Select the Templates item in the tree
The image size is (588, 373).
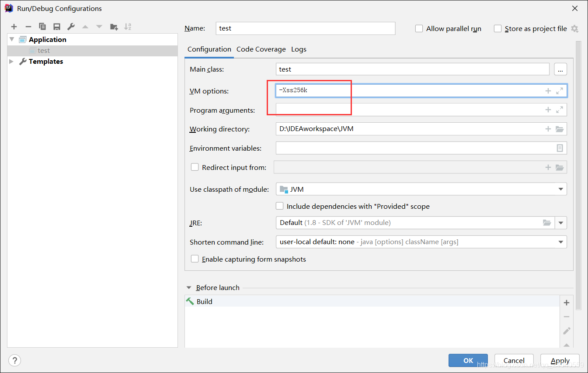pyautogui.click(x=46, y=62)
